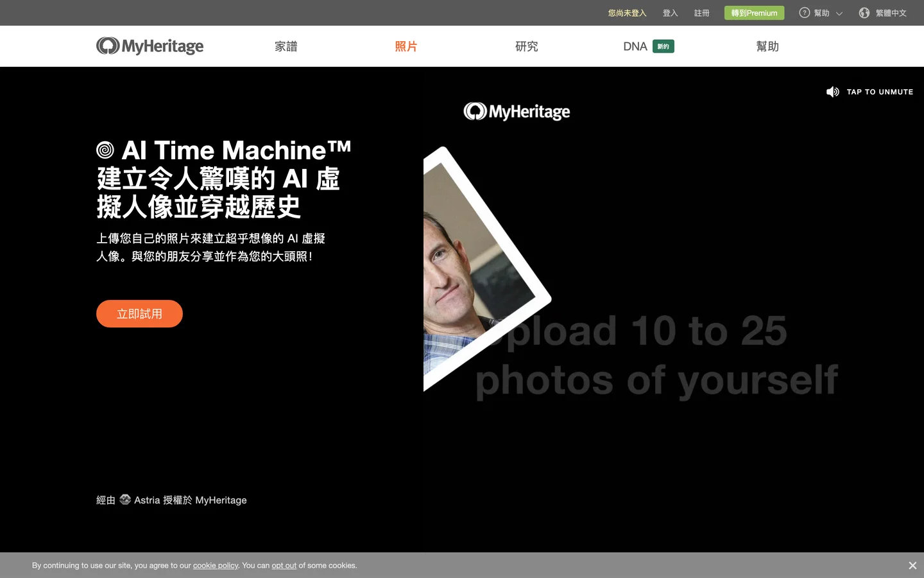Click the 註冊 link
Viewport: 924px width, 578px height.
[x=702, y=13]
